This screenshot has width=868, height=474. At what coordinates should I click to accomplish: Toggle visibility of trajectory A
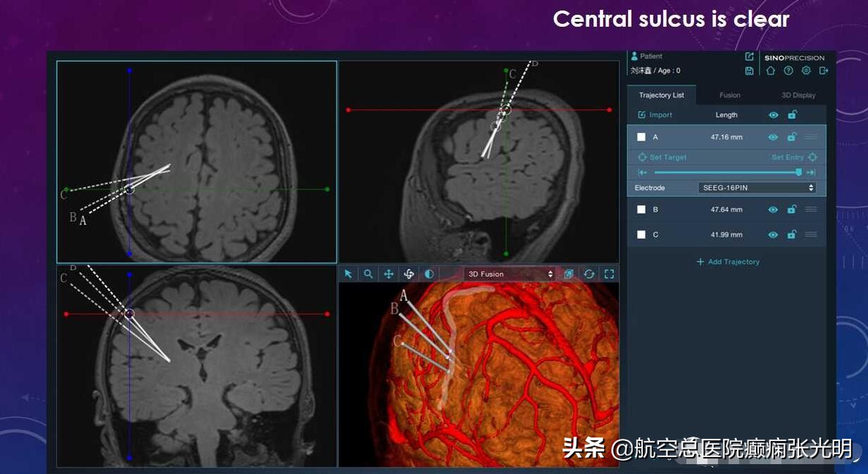point(773,137)
